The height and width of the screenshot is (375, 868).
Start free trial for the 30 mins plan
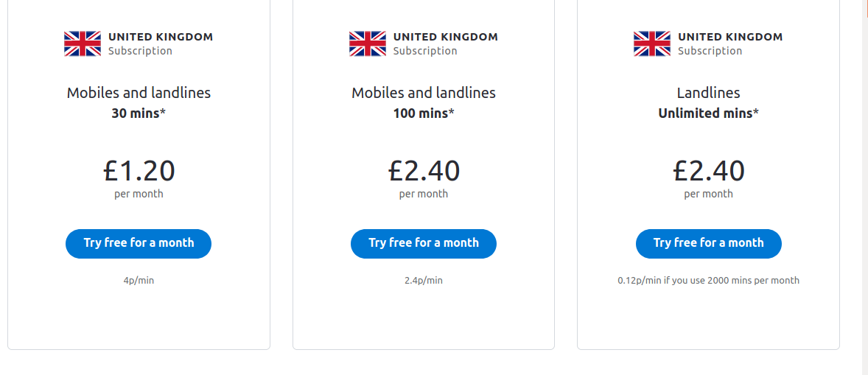click(x=139, y=243)
